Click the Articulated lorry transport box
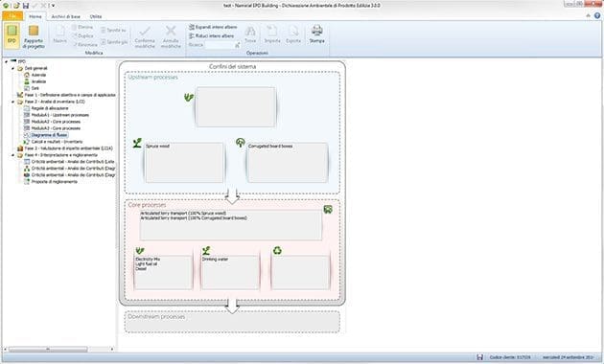This screenshot has width=604, height=364. pos(231,225)
